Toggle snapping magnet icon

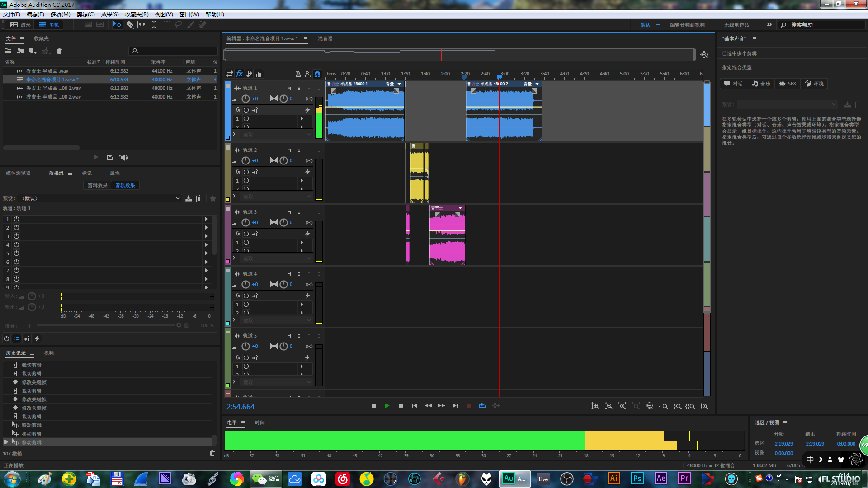317,74
